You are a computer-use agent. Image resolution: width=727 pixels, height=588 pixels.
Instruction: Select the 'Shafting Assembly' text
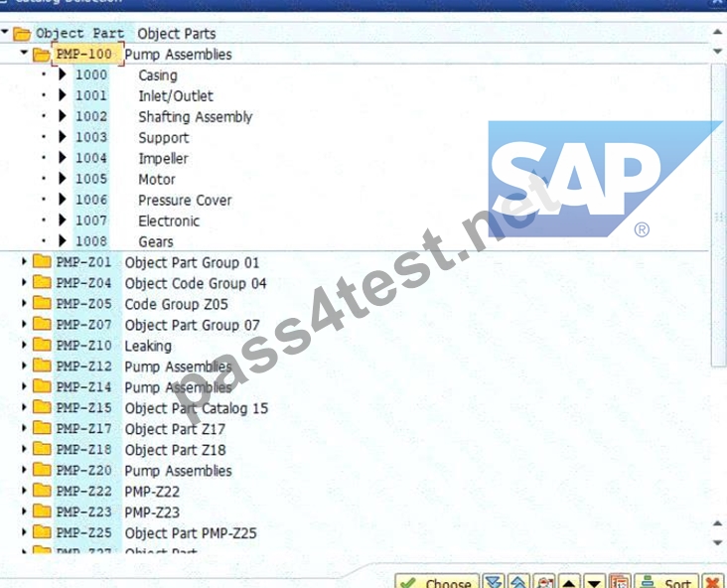coord(196,117)
